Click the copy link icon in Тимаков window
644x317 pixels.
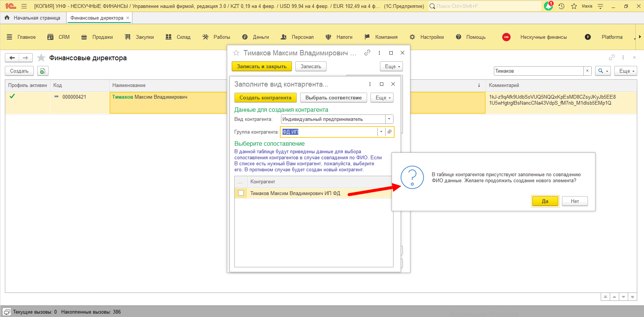coord(367,53)
